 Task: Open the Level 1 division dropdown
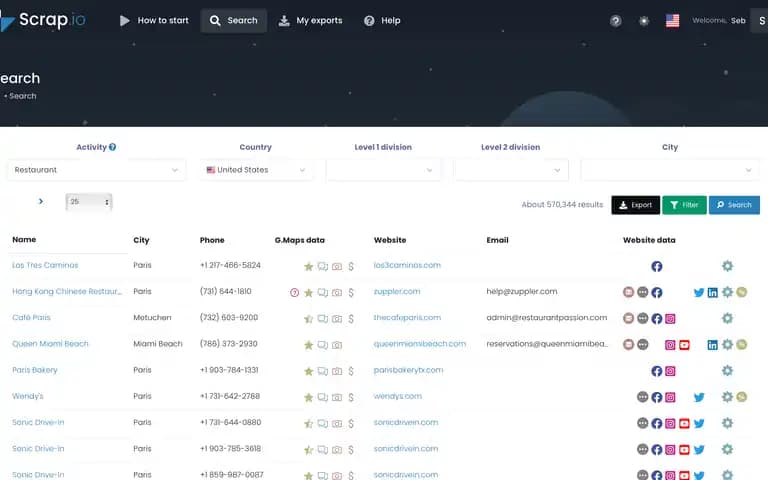click(383, 170)
